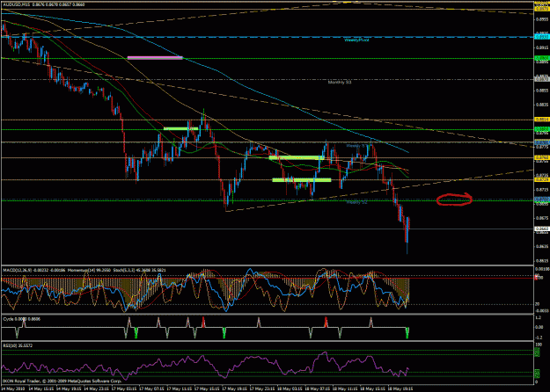The width and height of the screenshot is (550, 392).
Task: Select the green rectangle on the 0.8768 line
Action: coord(297,158)
